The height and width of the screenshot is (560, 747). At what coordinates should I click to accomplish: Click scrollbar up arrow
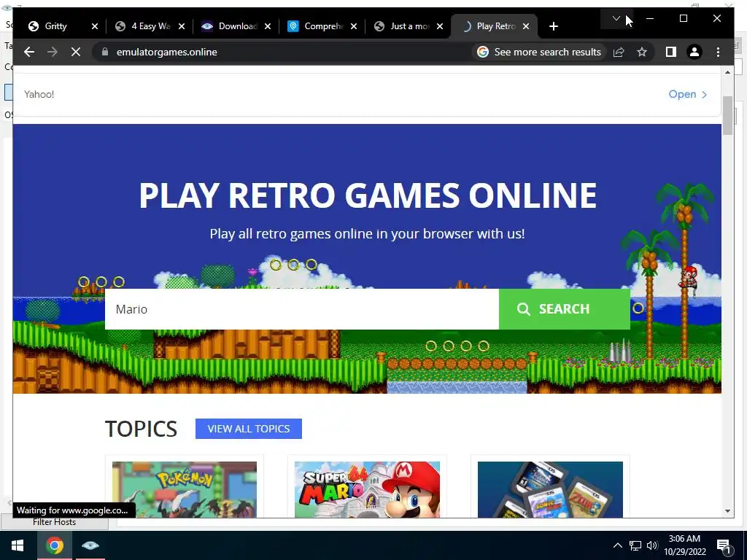pos(727,72)
